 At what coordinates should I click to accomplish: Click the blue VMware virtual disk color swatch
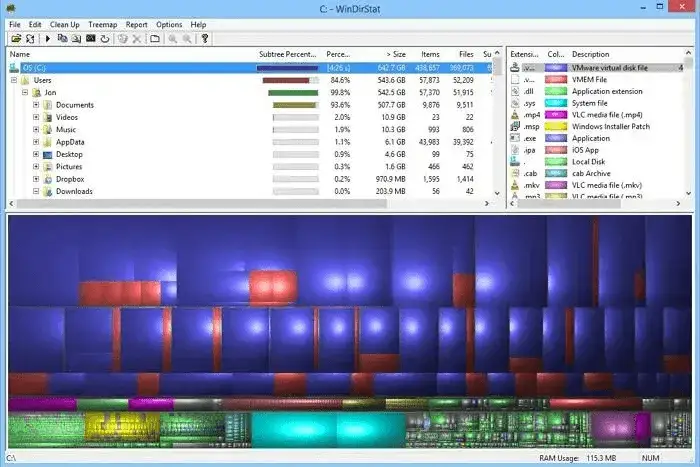pyautogui.click(x=556, y=68)
